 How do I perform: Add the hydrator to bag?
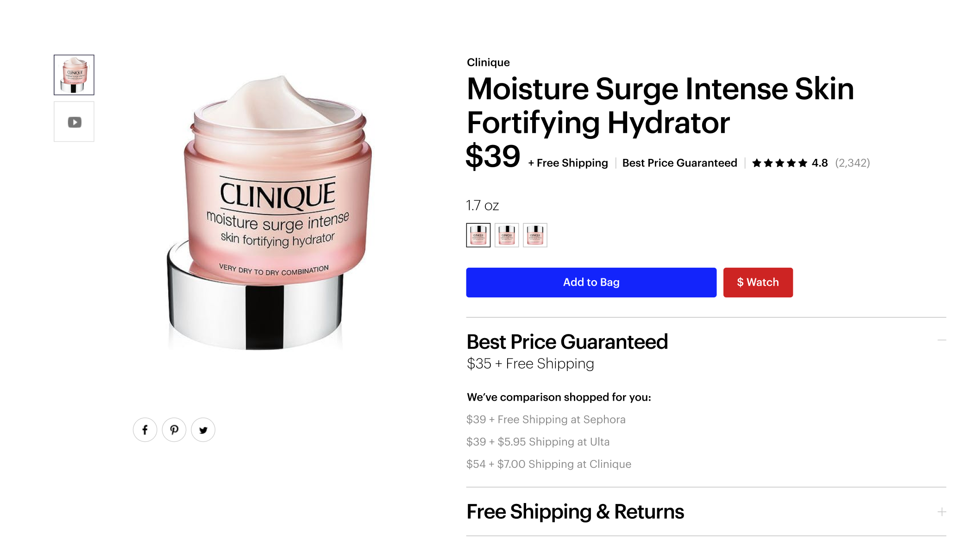click(591, 283)
